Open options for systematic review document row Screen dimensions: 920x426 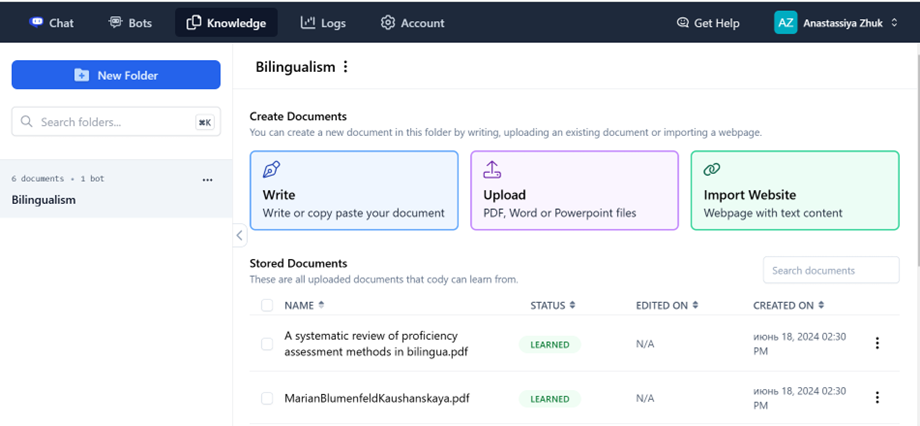(877, 343)
